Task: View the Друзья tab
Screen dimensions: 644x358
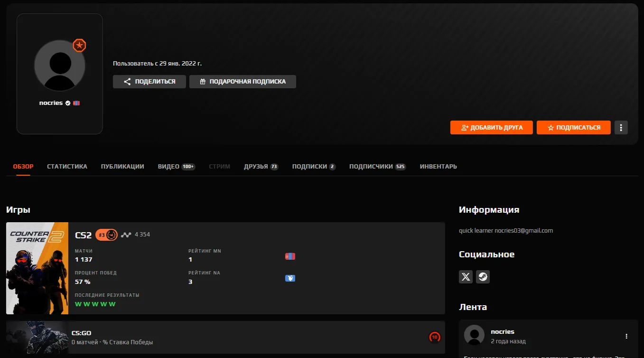Action: [x=261, y=167]
